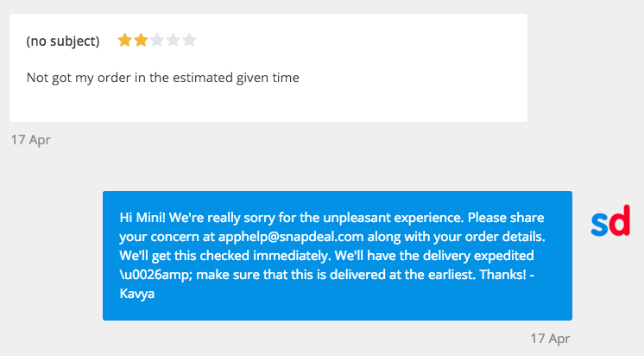The height and width of the screenshot is (356, 644).
Task: Click the blue 's' in sd logo
Action: (599, 226)
